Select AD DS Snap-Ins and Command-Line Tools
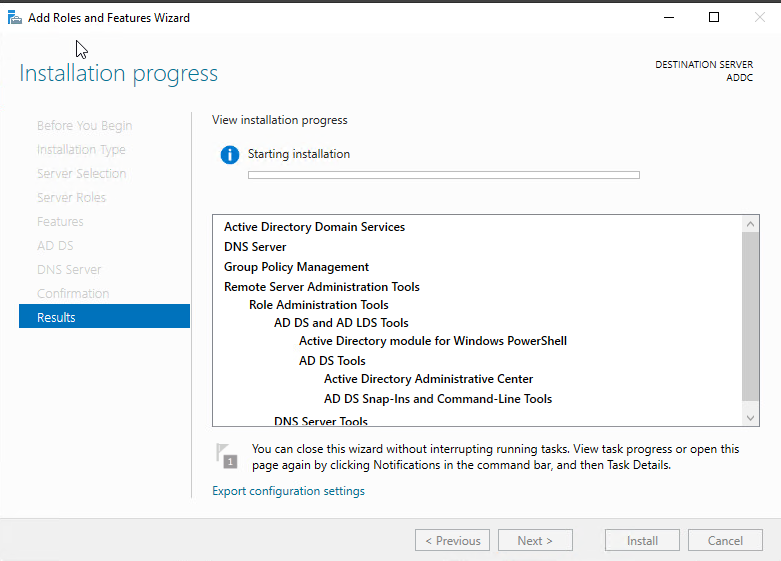 pyautogui.click(x=438, y=399)
